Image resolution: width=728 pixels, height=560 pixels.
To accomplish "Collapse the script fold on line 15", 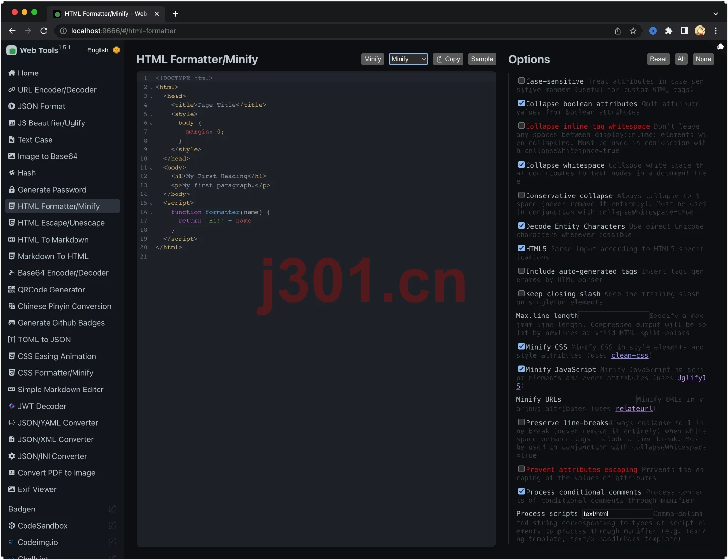I will pyautogui.click(x=151, y=204).
